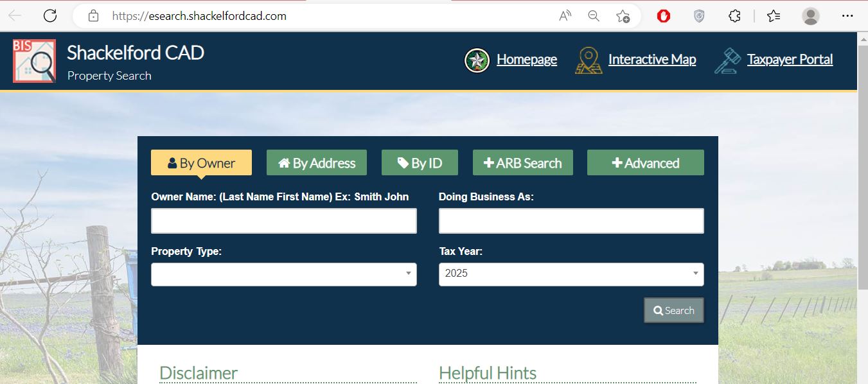Refresh the page with reload icon

pyautogui.click(x=50, y=16)
